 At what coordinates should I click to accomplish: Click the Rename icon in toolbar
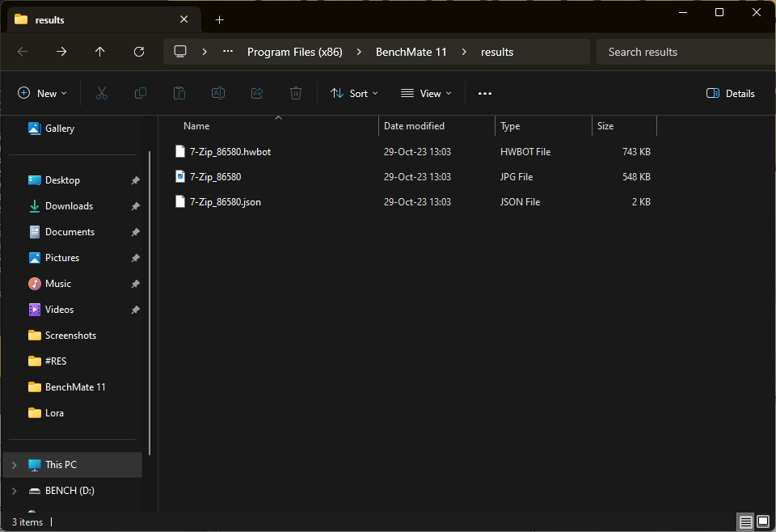click(x=218, y=94)
